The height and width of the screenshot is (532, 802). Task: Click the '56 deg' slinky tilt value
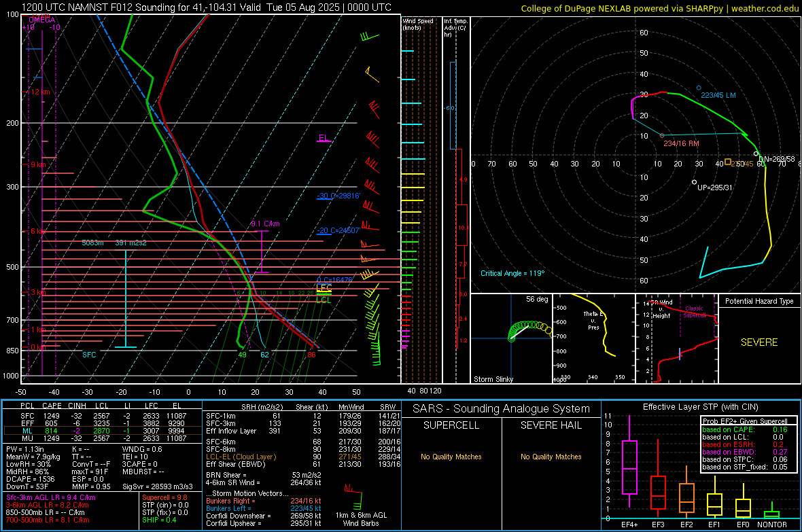click(537, 299)
